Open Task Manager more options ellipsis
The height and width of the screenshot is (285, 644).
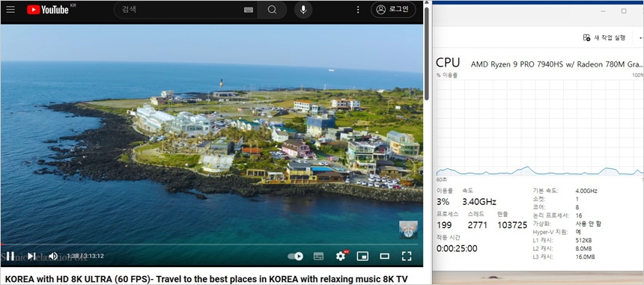pyautogui.click(x=641, y=37)
